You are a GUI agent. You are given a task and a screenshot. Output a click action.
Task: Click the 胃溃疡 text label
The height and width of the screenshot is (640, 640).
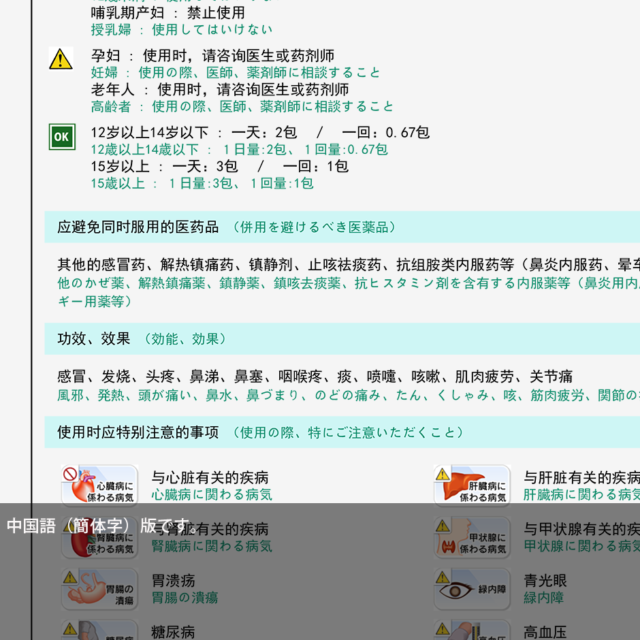click(173, 580)
